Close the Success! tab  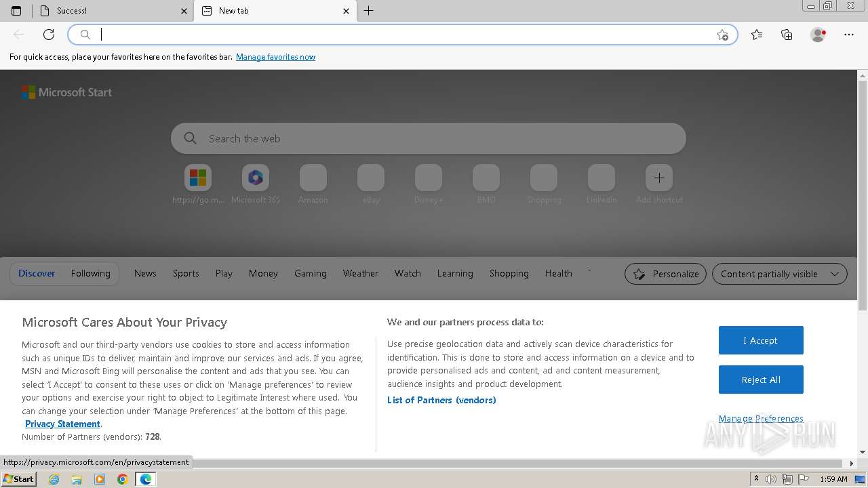(x=184, y=11)
